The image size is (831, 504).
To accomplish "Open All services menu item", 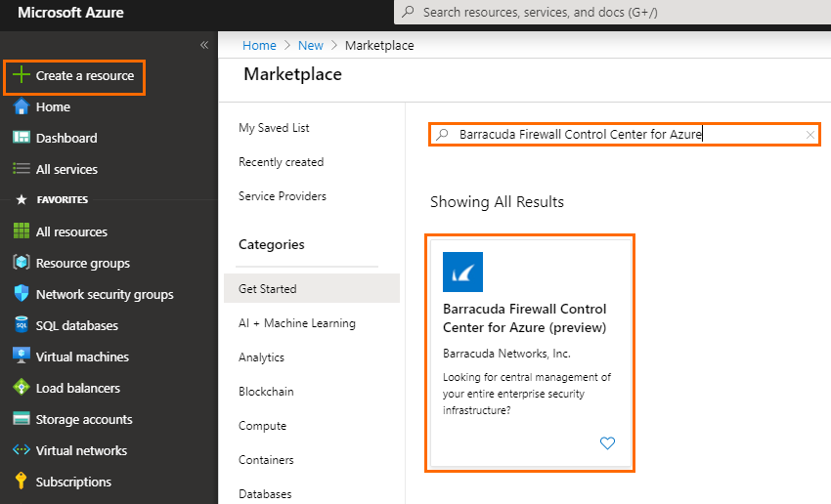I will point(66,169).
